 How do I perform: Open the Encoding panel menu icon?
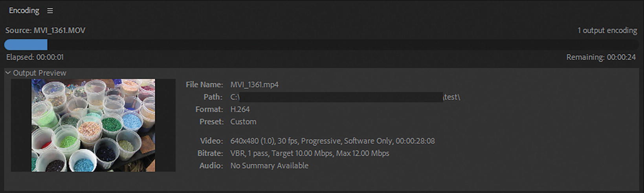[50, 11]
